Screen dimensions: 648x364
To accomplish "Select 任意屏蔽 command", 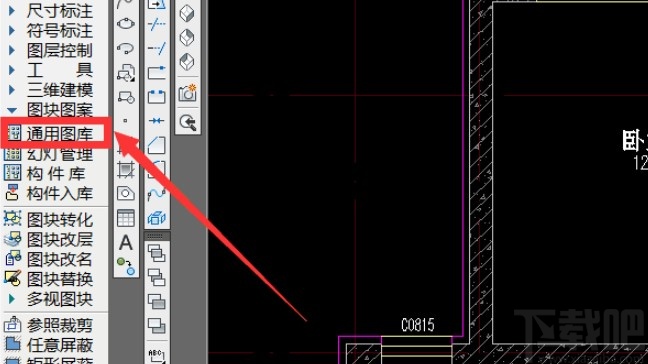I will coord(48,345).
